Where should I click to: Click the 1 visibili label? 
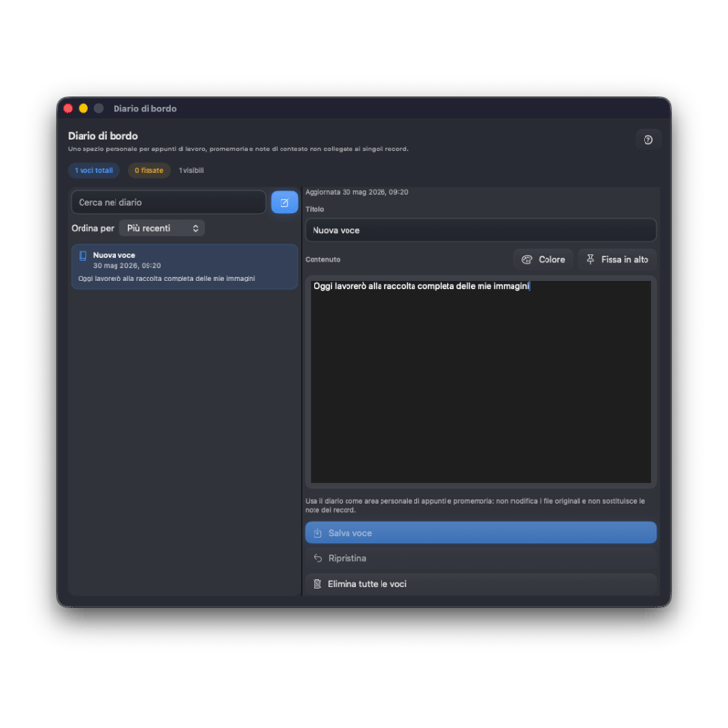pos(191,171)
